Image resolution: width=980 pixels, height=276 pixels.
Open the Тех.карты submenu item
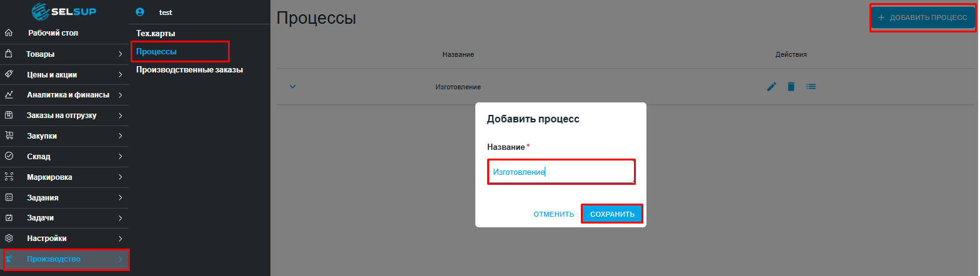pyautogui.click(x=156, y=34)
